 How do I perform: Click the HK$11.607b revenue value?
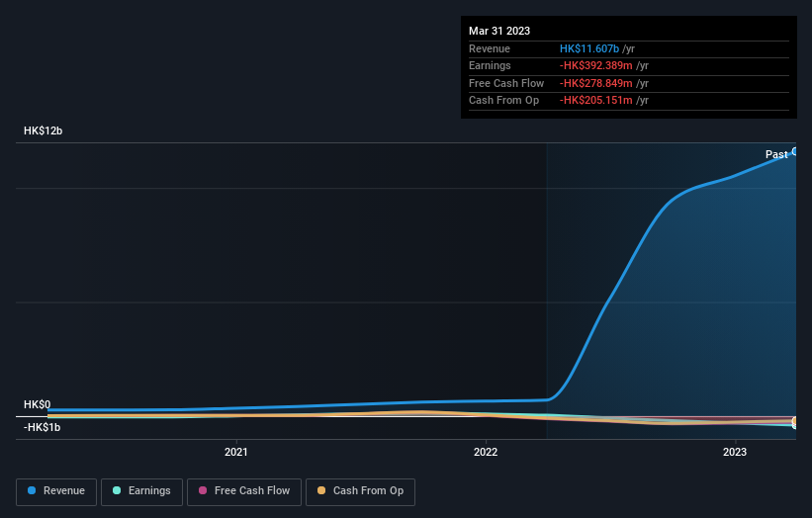pos(589,48)
